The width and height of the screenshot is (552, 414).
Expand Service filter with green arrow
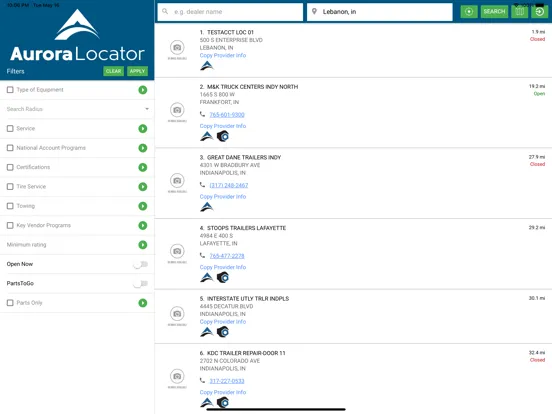tap(143, 128)
